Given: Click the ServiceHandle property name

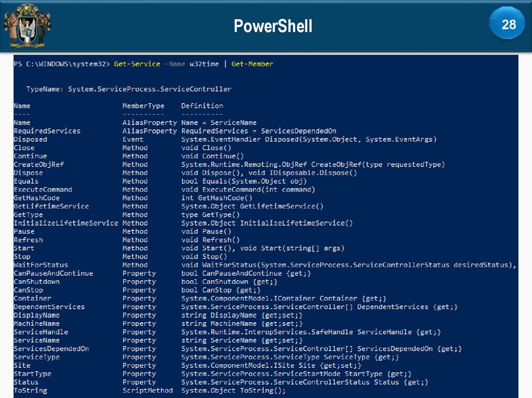Looking at the screenshot, I should coord(41,332).
